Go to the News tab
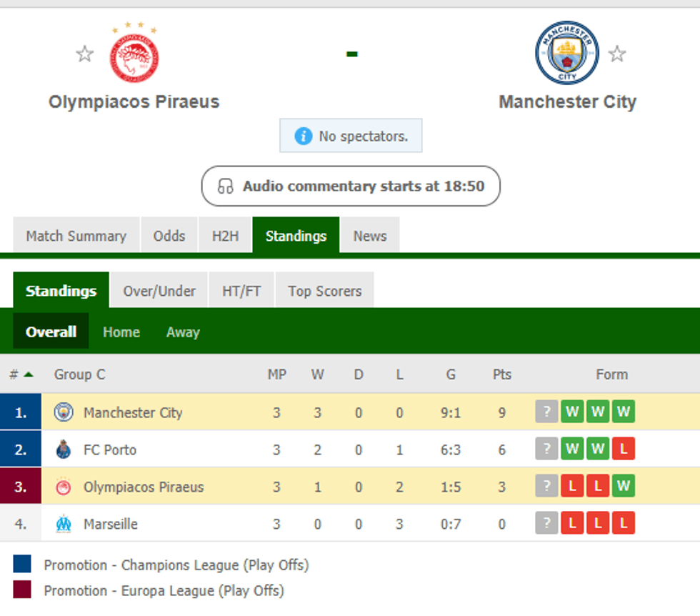 click(x=370, y=236)
